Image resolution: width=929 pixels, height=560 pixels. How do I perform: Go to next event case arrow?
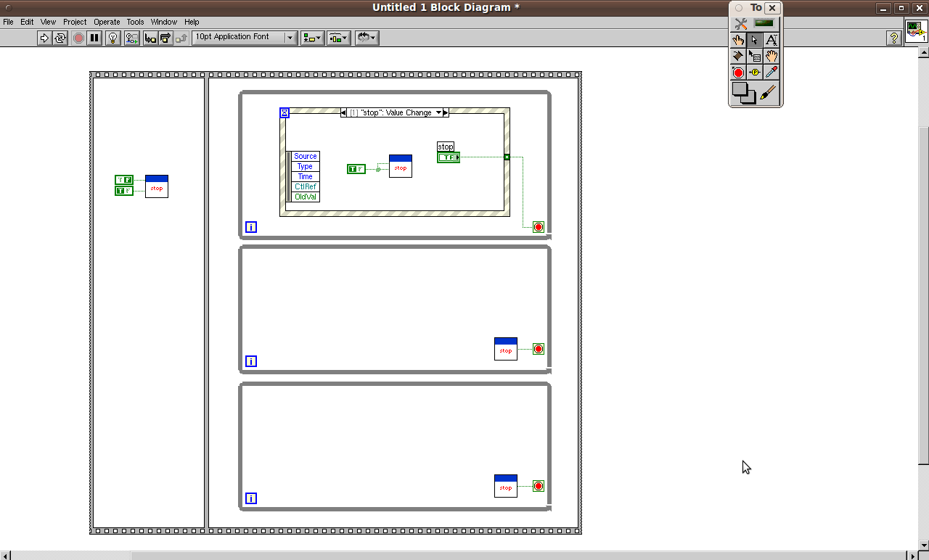tap(446, 112)
